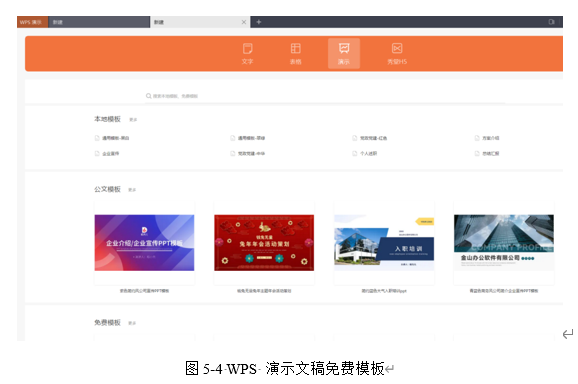Screen dimensions: 578x384
Task: Open 更多 next to 免费模板
Action: point(132,323)
